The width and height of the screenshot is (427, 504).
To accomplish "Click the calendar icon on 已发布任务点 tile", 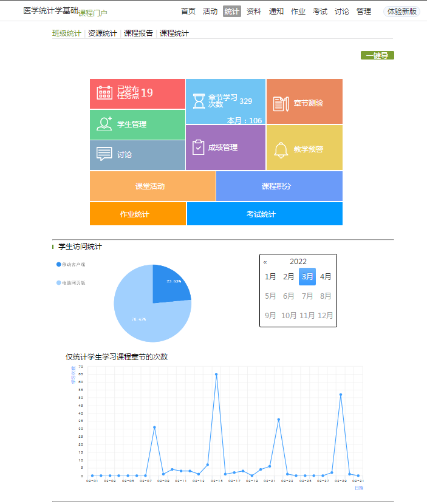I will tap(104, 92).
